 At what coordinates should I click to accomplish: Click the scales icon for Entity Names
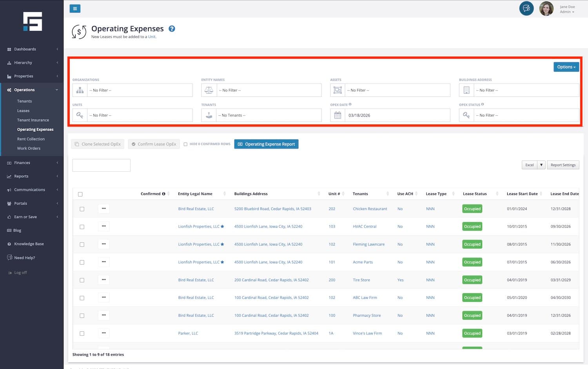[x=209, y=90]
